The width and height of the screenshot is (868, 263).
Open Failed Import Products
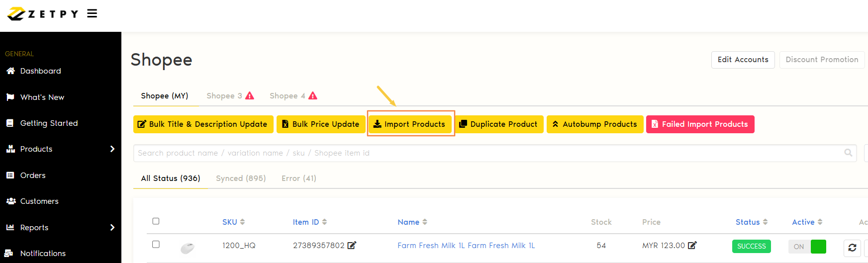(700, 124)
